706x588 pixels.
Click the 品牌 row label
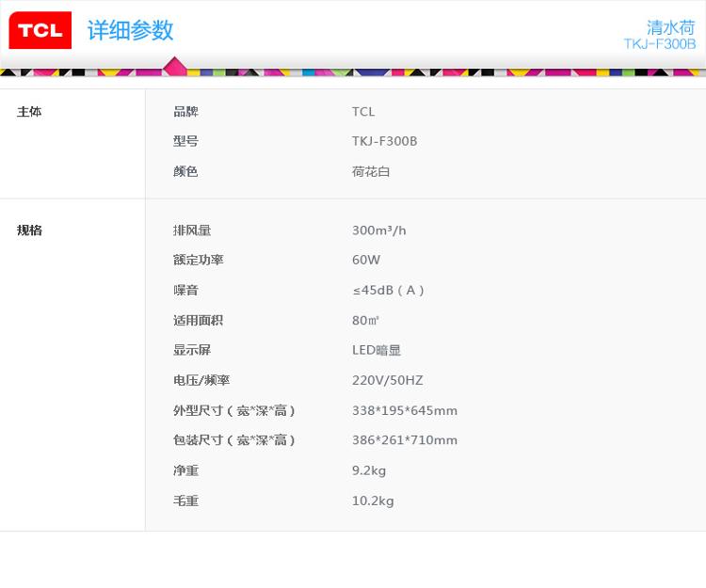tap(186, 112)
